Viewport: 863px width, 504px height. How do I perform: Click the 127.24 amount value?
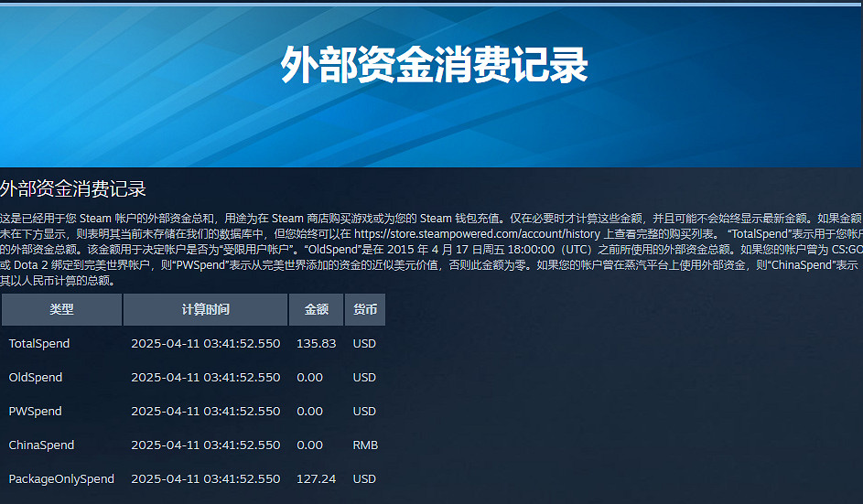tap(316, 478)
